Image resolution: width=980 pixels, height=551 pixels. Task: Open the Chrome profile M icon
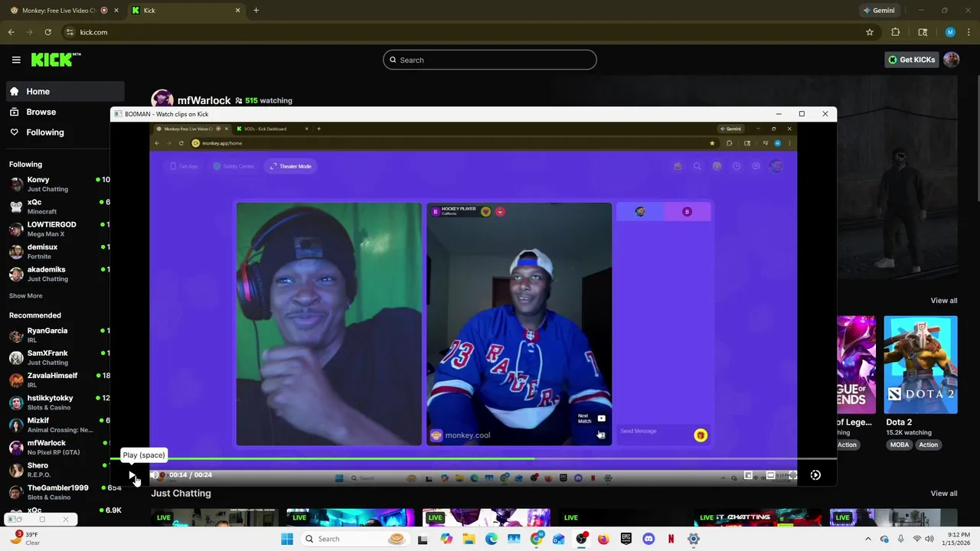pyautogui.click(x=950, y=32)
